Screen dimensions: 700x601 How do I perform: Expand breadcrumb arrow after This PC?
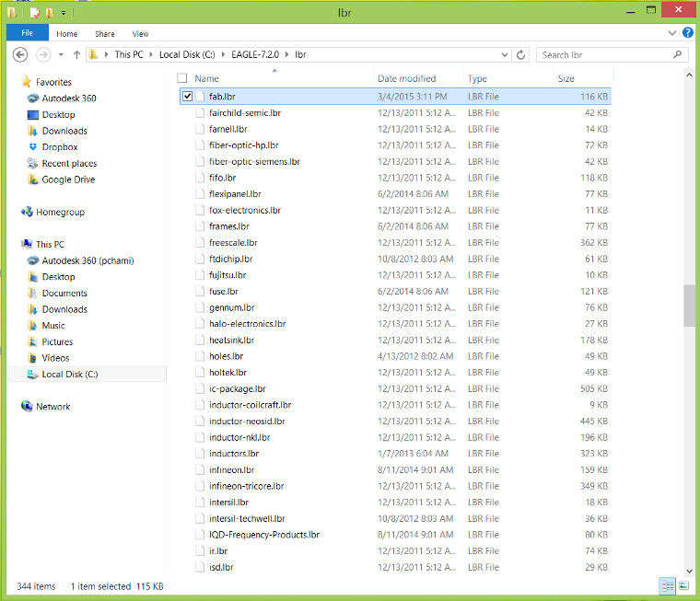point(151,54)
